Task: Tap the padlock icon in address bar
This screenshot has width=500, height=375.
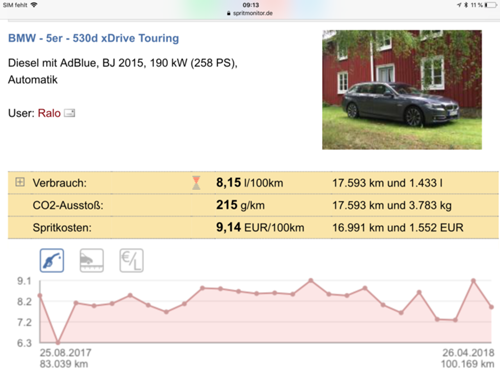Action: click(x=229, y=13)
